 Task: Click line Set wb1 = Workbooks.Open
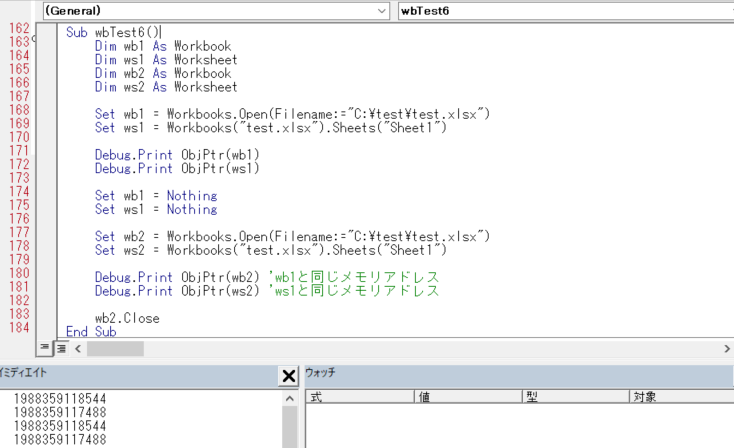click(292, 114)
